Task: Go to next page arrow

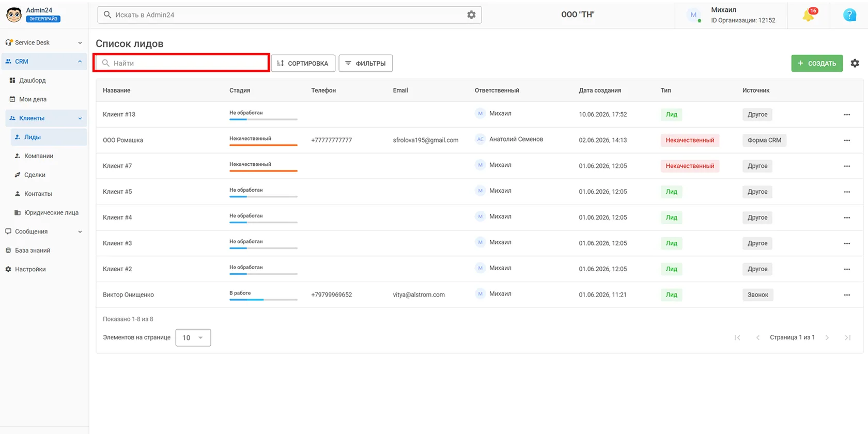Action: pyautogui.click(x=827, y=337)
